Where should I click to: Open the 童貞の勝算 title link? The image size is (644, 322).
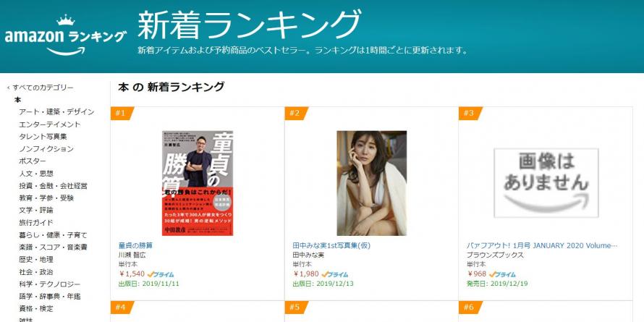click(x=135, y=245)
